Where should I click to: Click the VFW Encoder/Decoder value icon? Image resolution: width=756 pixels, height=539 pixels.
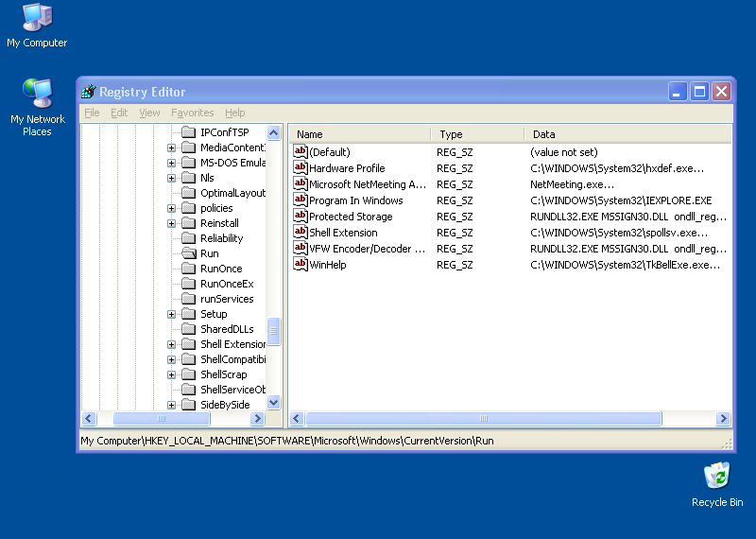tap(301, 249)
